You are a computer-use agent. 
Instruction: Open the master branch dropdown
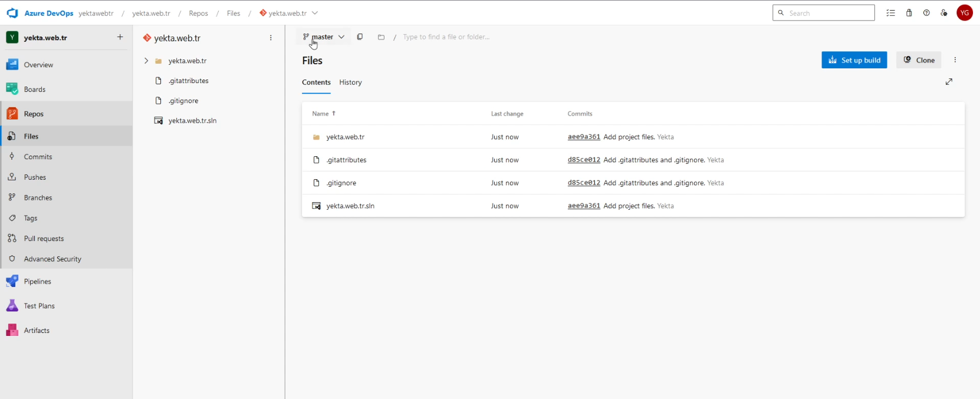pyautogui.click(x=324, y=37)
